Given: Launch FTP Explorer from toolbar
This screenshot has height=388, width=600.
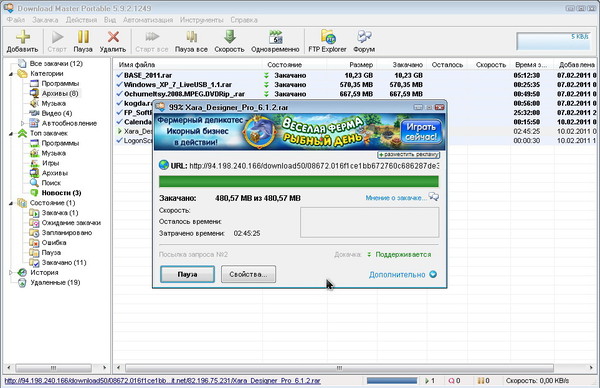Looking at the screenshot, I should pos(328,37).
